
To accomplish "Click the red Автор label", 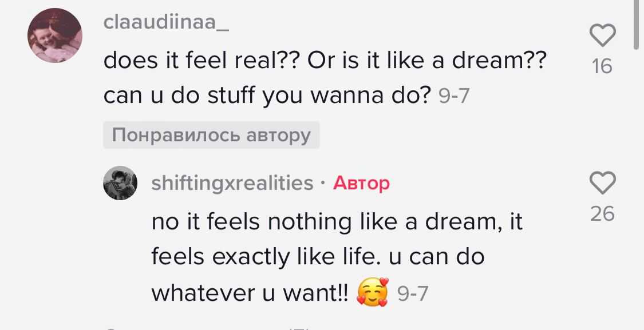I will pyautogui.click(x=361, y=183).
